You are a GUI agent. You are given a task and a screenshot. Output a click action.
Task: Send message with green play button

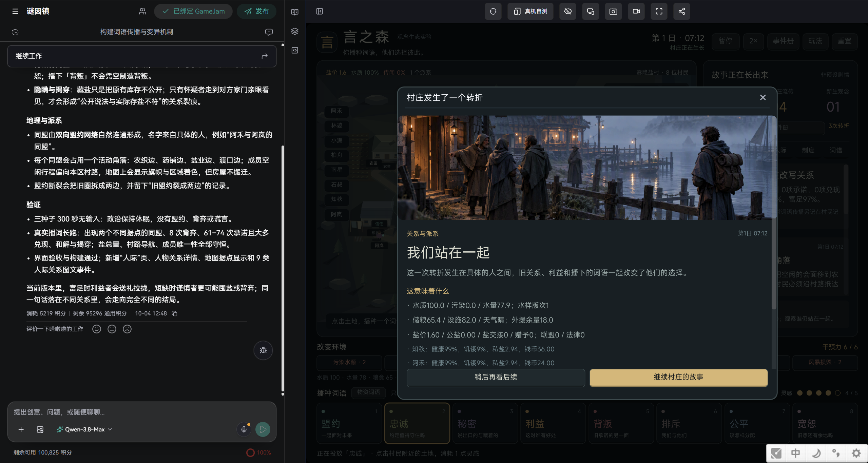click(263, 429)
